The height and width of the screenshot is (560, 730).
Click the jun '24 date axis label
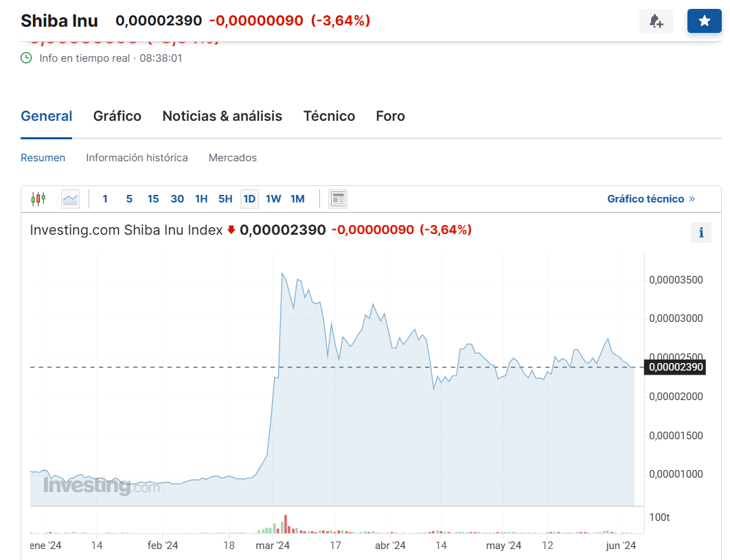tap(621, 546)
